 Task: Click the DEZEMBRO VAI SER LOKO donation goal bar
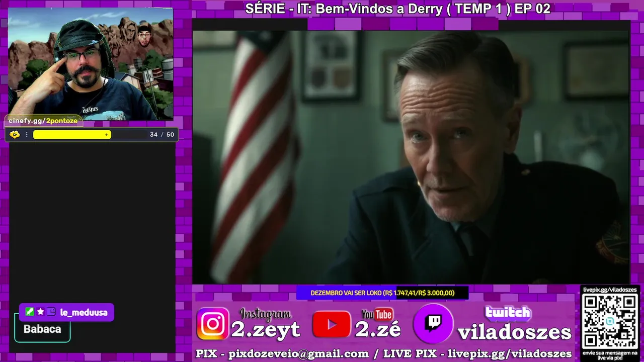(x=382, y=293)
